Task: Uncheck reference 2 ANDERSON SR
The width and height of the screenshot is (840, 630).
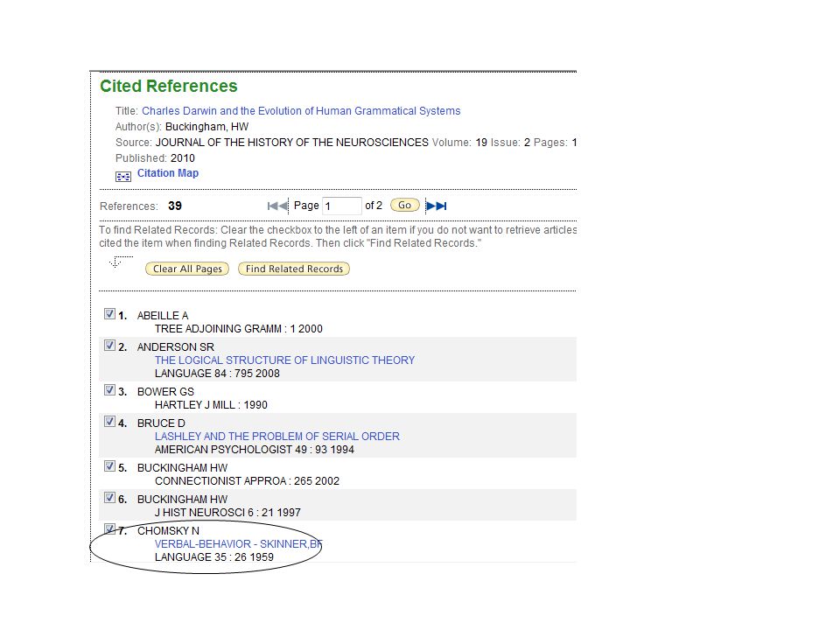Action: (110, 346)
